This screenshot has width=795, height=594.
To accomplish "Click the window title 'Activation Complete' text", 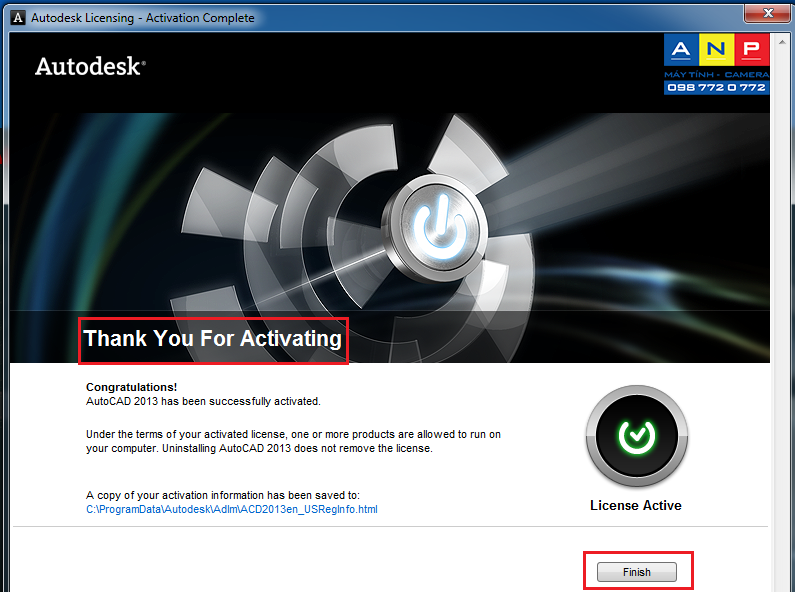I will [x=200, y=18].
